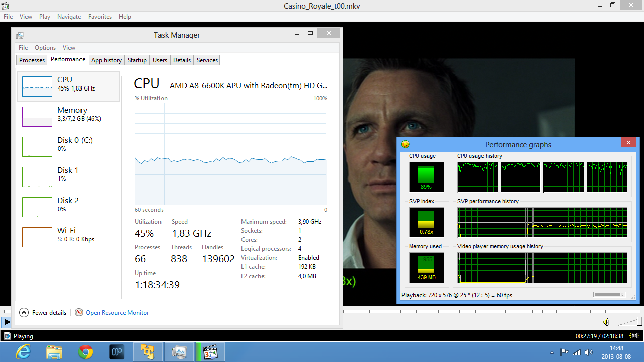Click the Task Manager taskbar icon
This screenshot has height=362, width=644.
point(179,352)
